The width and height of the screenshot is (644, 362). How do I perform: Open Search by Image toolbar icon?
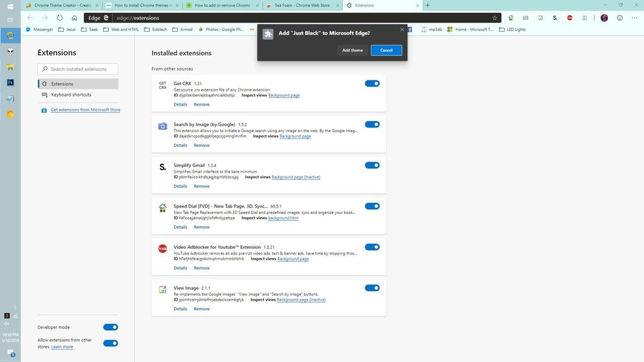tap(525, 18)
